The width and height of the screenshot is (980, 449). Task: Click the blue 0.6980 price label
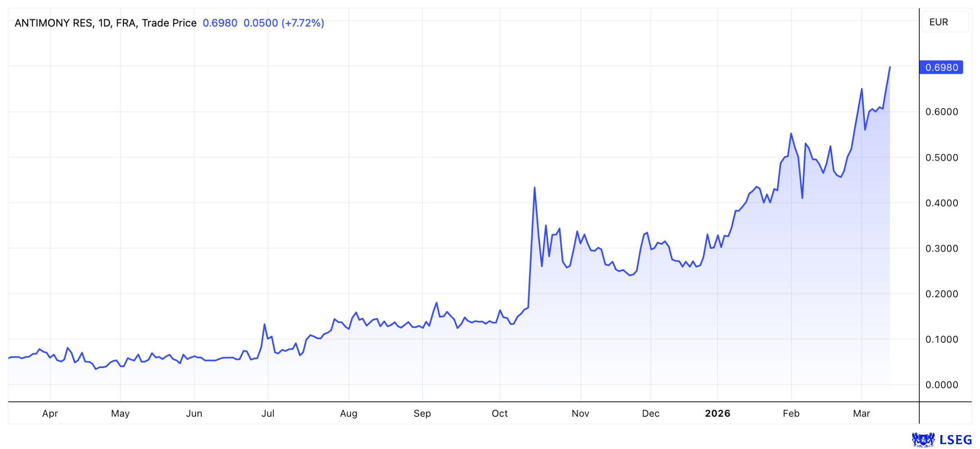tap(941, 67)
